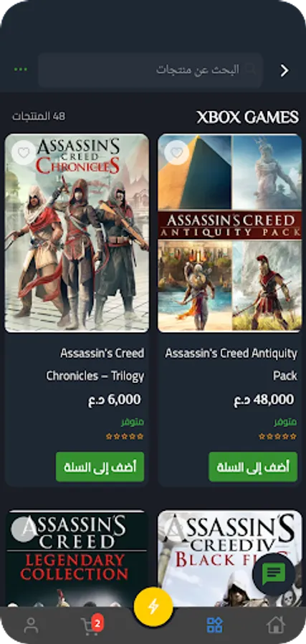
Task: Favorite Assassin's Creed Antiquity Pack with heart
Action: 177,153
